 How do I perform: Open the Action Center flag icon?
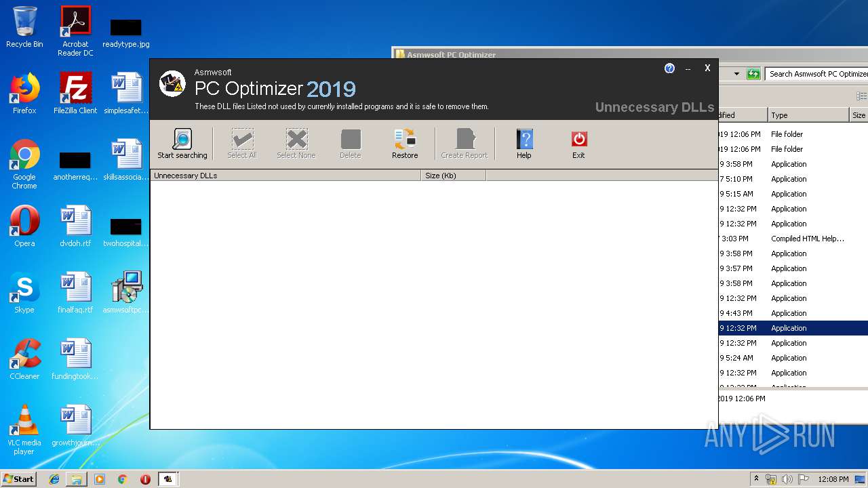[x=804, y=479]
